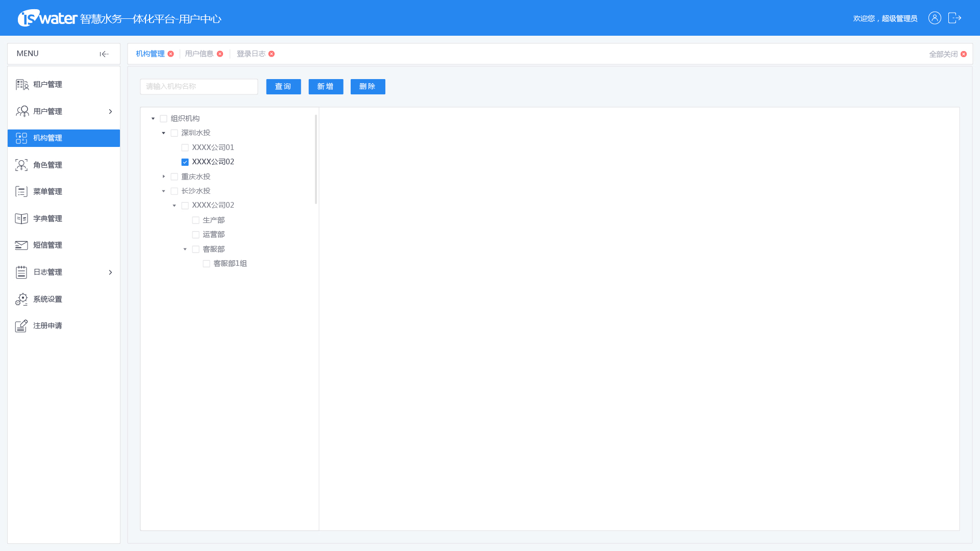Open 字典管理 book icon
Viewport: 980px width, 551px height.
(21, 218)
